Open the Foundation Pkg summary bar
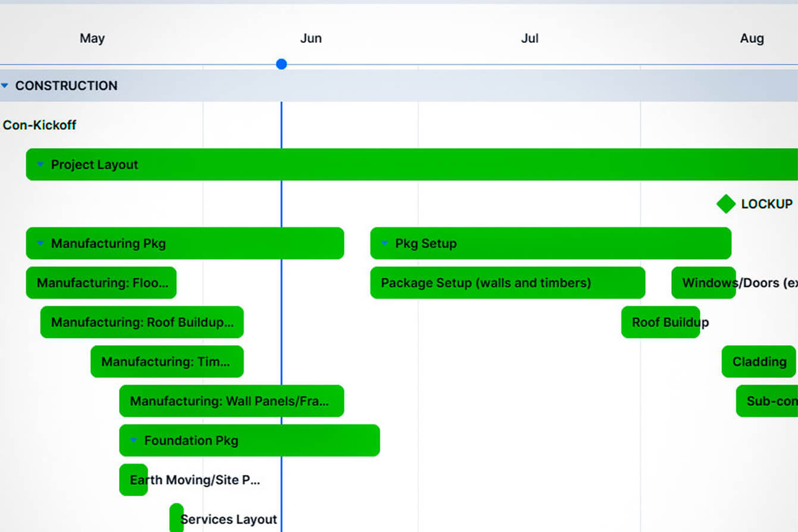 coord(249,440)
